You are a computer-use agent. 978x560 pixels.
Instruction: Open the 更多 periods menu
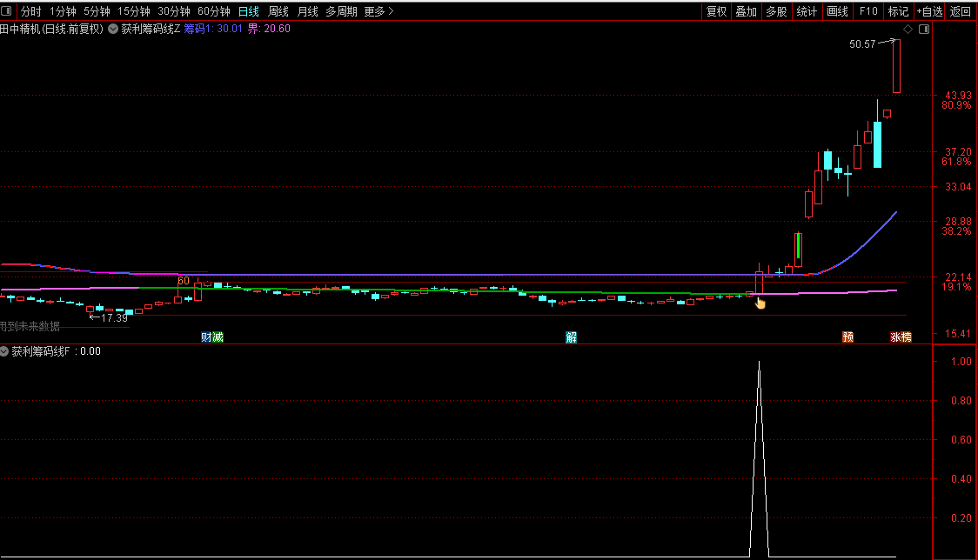(x=378, y=11)
